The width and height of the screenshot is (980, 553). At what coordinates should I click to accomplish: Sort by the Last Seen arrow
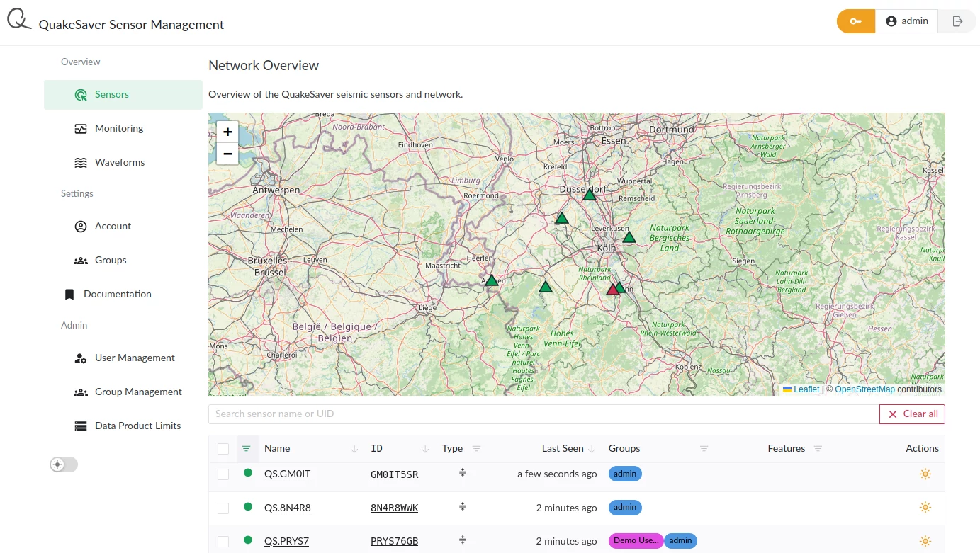click(592, 449)
